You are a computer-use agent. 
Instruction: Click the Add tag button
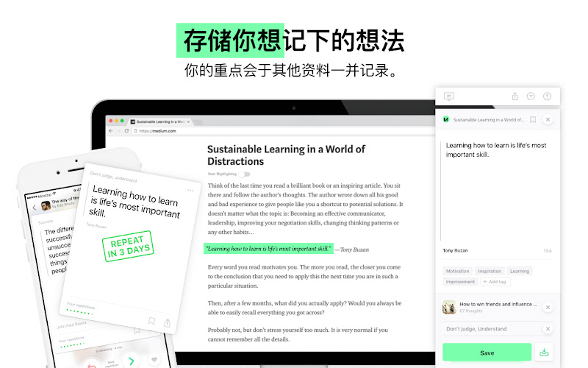(x=495, y=282)
